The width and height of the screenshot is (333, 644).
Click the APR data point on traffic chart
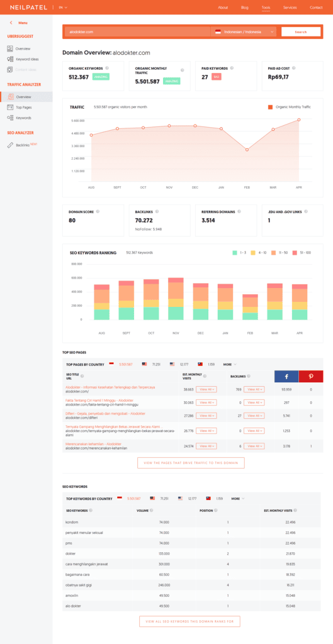(x=299, y=119)
